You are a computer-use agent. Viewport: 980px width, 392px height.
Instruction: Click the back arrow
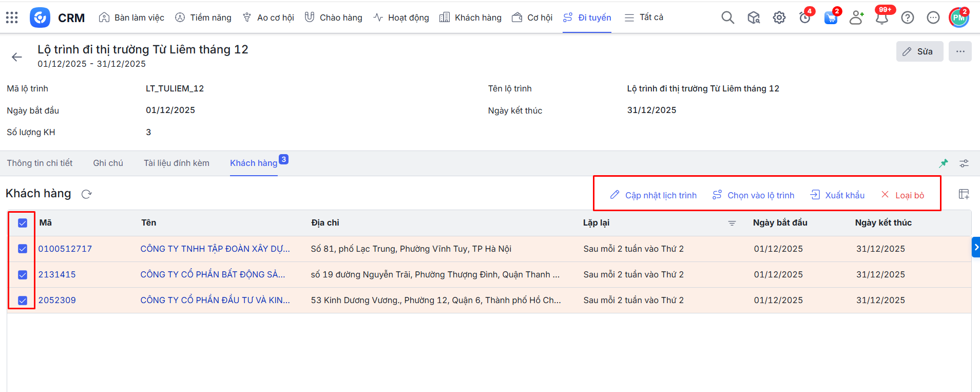pyautogui.click(x=17, y=57)
